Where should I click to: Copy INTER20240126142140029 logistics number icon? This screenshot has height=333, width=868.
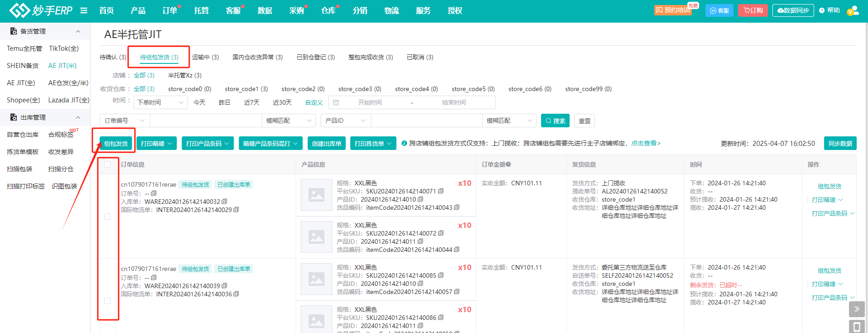click(x=236, y=210)
